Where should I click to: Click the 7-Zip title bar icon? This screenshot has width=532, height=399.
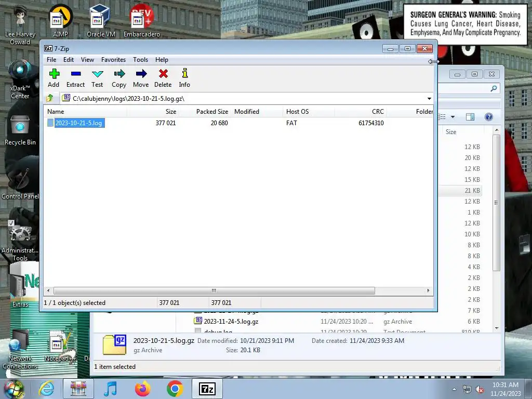click(x=48, y=48)
